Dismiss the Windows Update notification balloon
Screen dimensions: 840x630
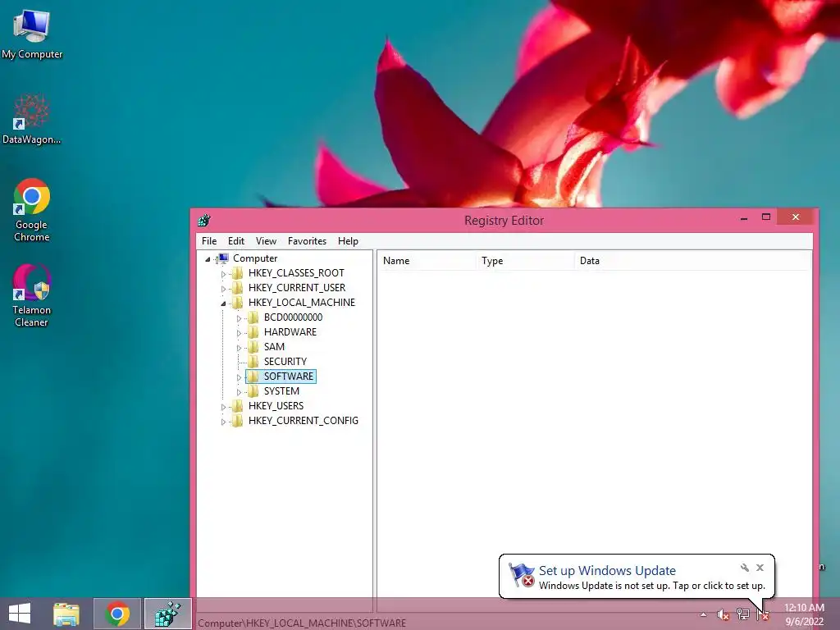[x=760, y=568]
